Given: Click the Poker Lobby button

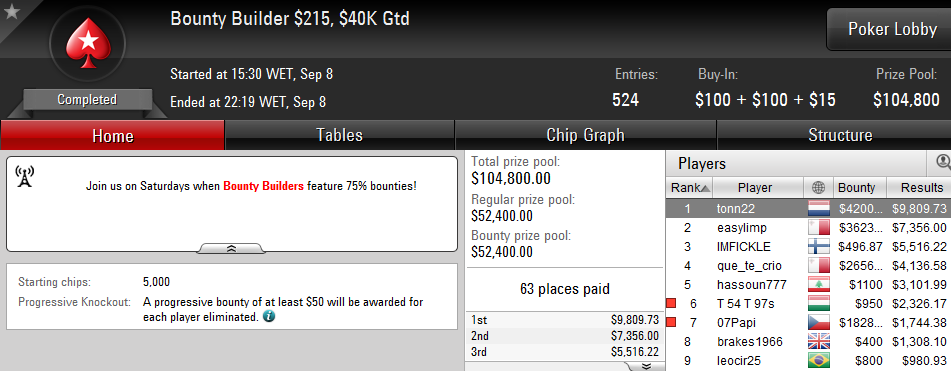Looking at the screenshot, I should (890, 29).
